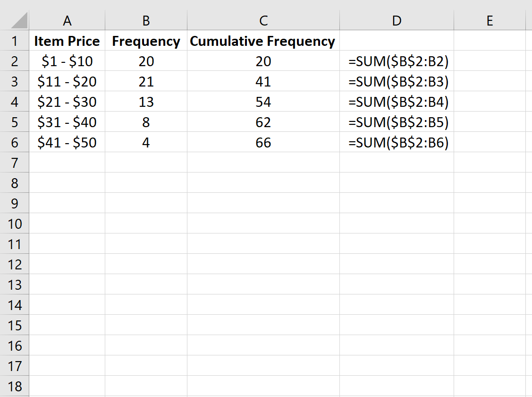Select the formula =SUM($B$2:B2) cell
The height and width of the screenshot is (397, 532).
pyautogui.click(x=397, y=61)
